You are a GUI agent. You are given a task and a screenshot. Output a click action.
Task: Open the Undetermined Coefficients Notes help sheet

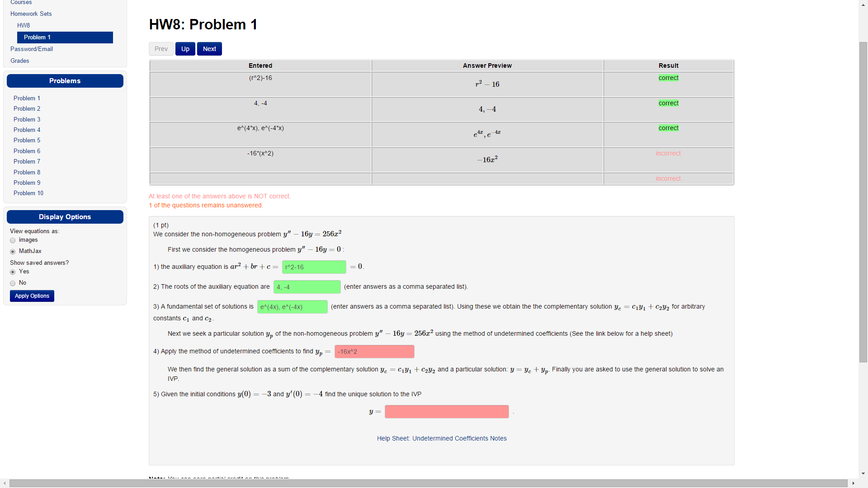[x=441, y=438]
